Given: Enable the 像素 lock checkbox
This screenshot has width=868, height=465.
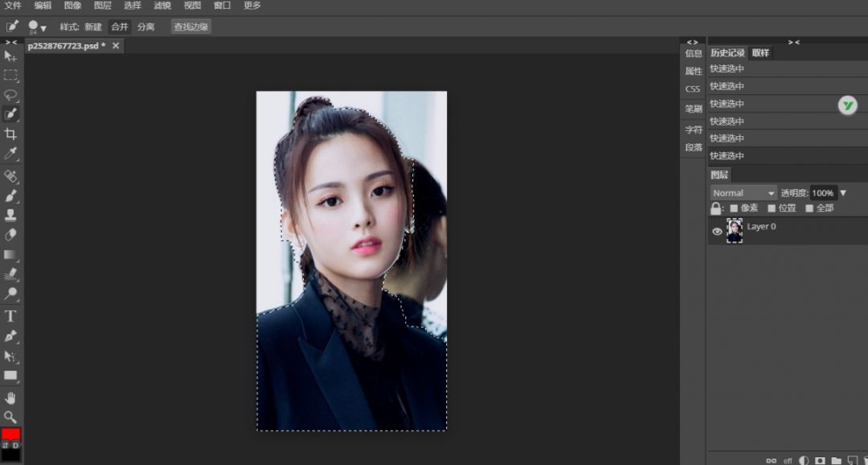Looking at the screenshot, I should click(x=734, y=208).
